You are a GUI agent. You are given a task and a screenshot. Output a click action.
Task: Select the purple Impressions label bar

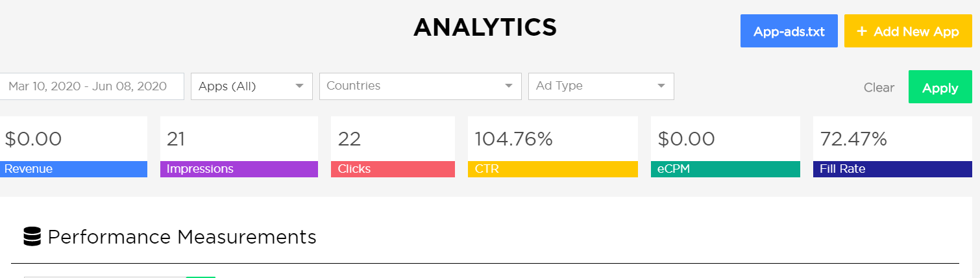(239, 169)
